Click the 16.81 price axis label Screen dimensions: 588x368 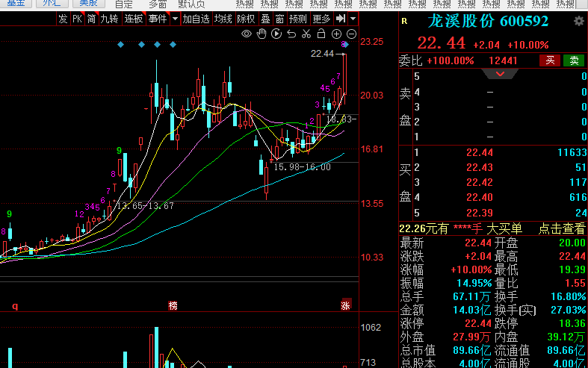(x=371, y=149)
